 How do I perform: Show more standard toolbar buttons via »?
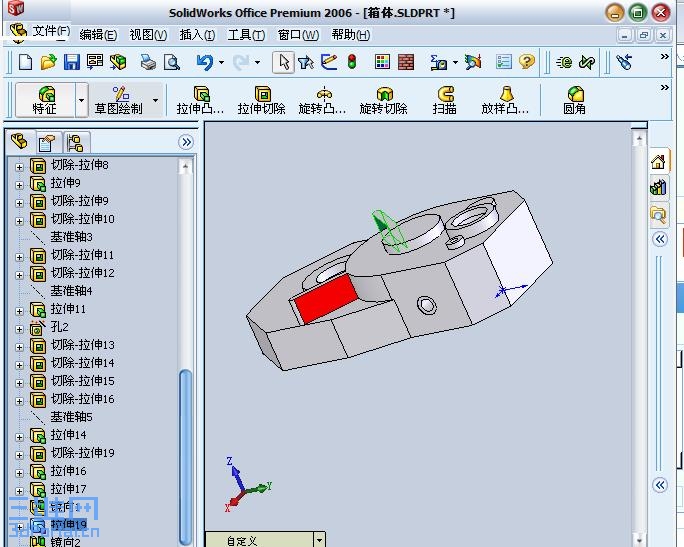(664, 57)
